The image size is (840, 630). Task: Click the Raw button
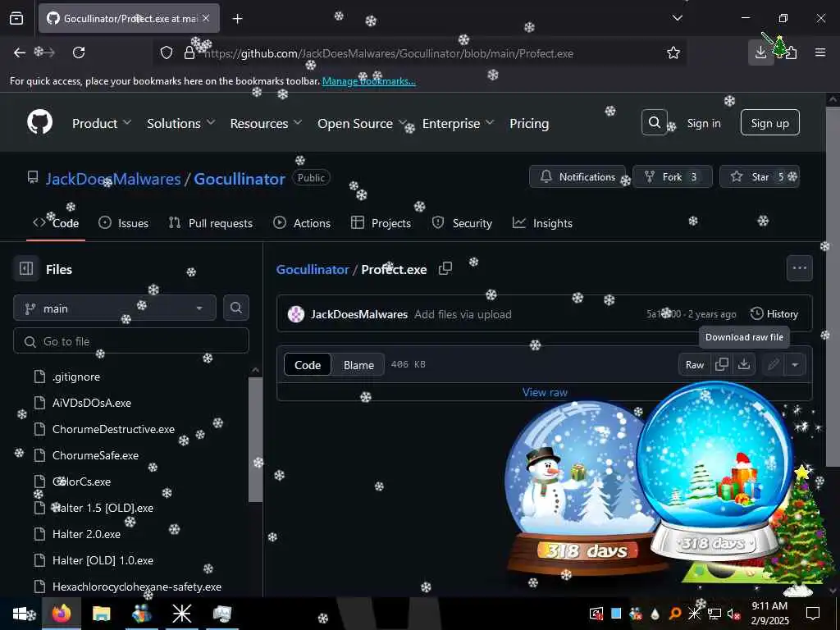click(x=694, y=364)
